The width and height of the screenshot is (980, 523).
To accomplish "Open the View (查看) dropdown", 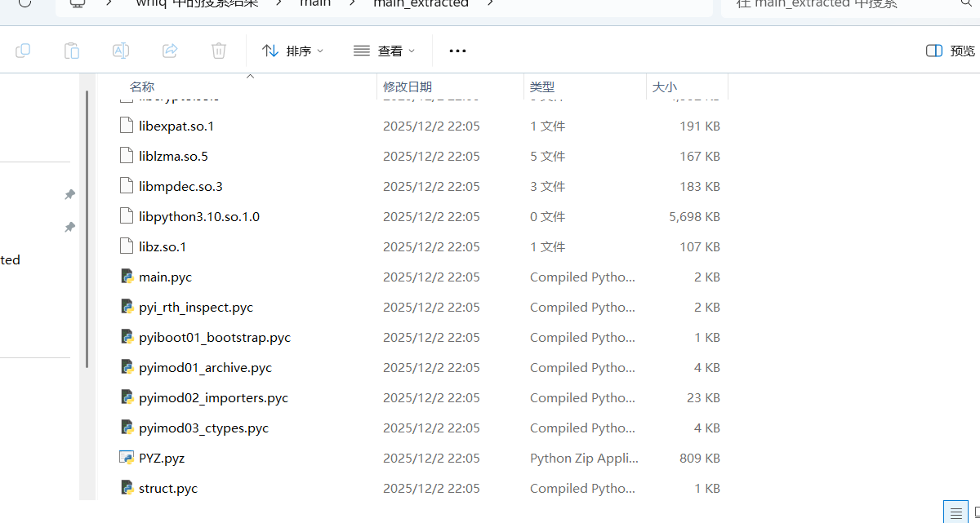I will (384, 51).
